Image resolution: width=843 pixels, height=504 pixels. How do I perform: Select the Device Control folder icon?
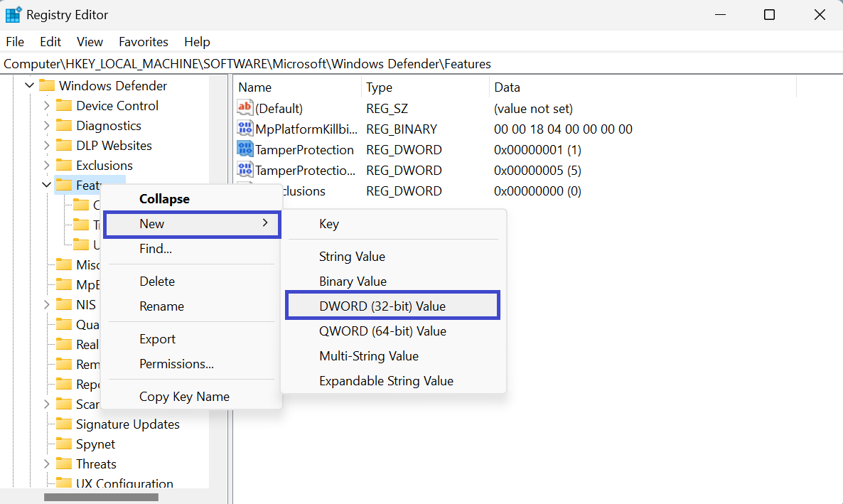coord(65,106)
